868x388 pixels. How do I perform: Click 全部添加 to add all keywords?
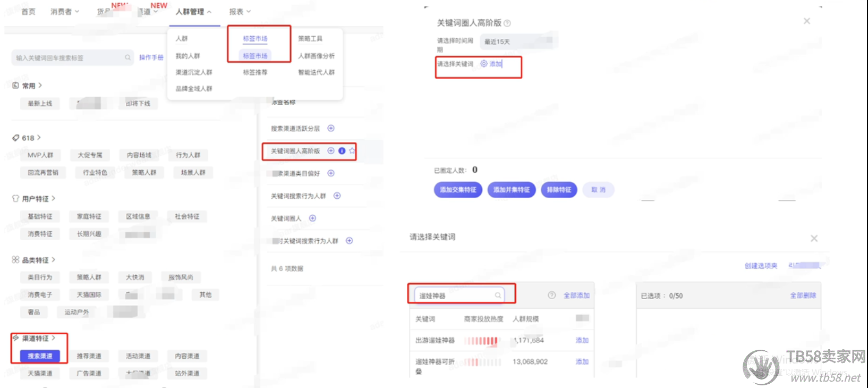[576, 295]
